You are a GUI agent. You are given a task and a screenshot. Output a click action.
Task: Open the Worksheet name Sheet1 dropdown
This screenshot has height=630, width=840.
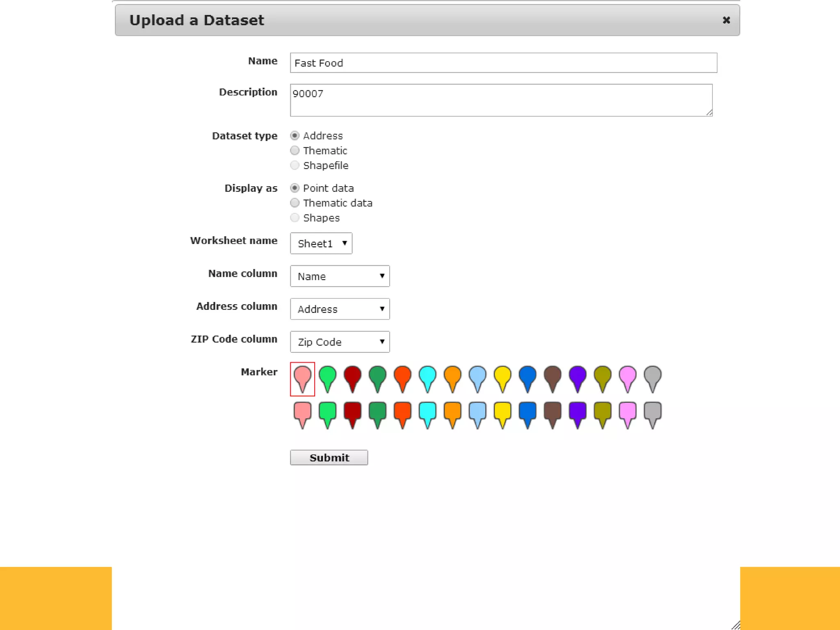pyautogui.click(x=321, y=243)
